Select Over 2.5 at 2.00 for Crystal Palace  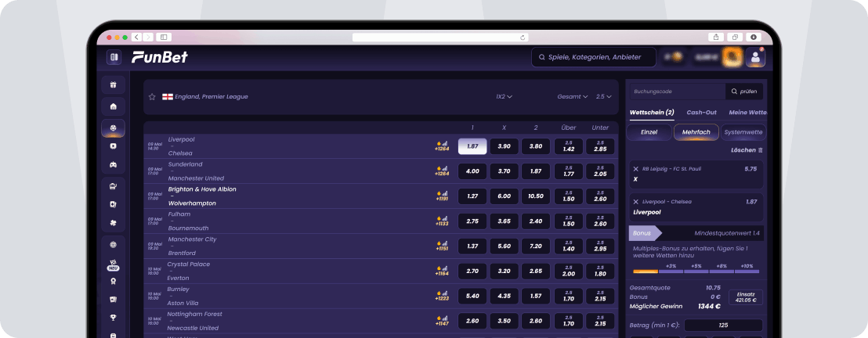[x=569, y=271]
